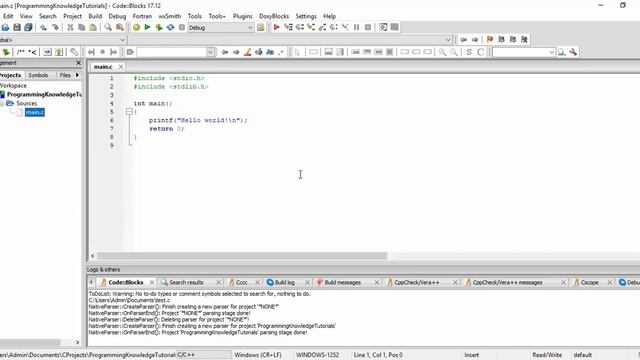The width and height of the screenshot is (640, 360).
Task: Click the Clear all bookmarks icon
Action: click(524, 40)
